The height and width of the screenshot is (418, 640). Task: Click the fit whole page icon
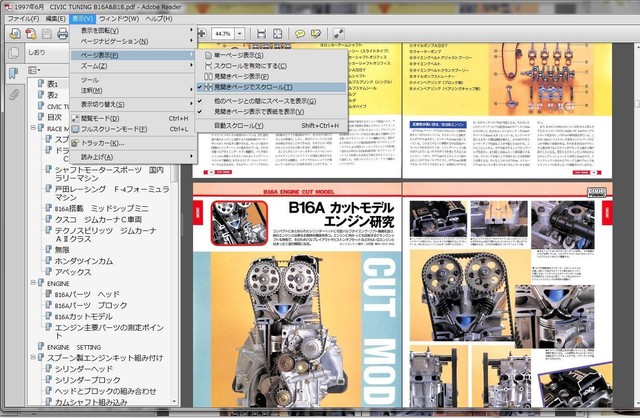278,33
